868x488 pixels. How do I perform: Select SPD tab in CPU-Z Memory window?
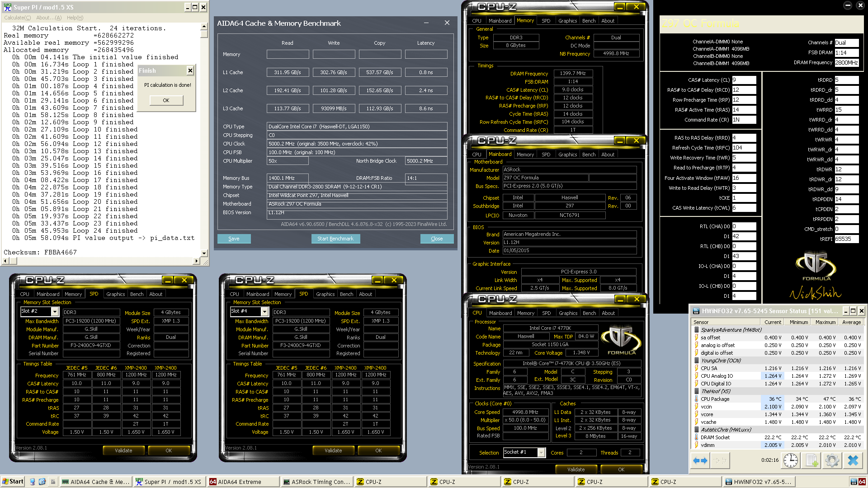pos(546,21)
